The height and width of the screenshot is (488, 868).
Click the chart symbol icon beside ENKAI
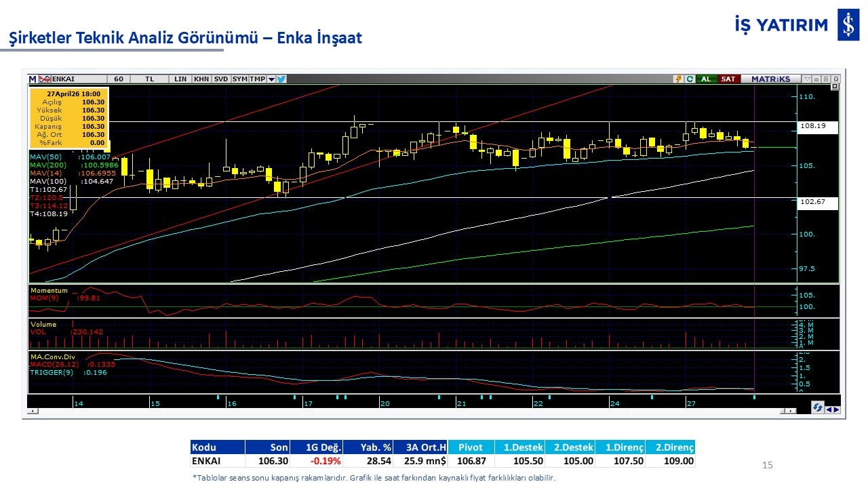click(x=45, y=79)
